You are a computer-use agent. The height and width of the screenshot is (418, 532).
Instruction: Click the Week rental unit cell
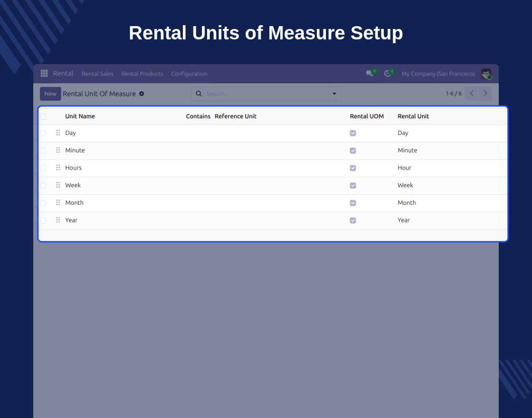(x=405, y=185)
